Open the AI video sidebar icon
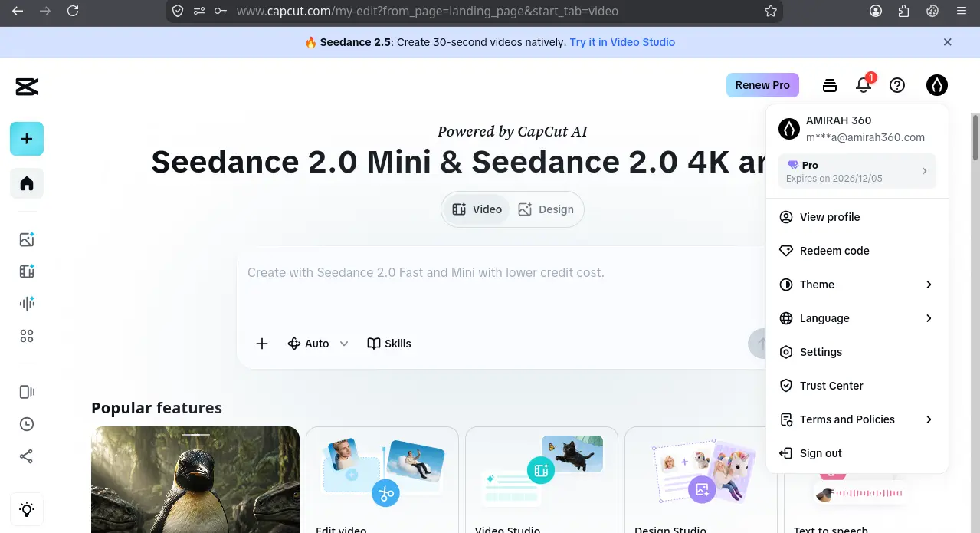Screen dimensions: 980x533 tap(27, 271)
